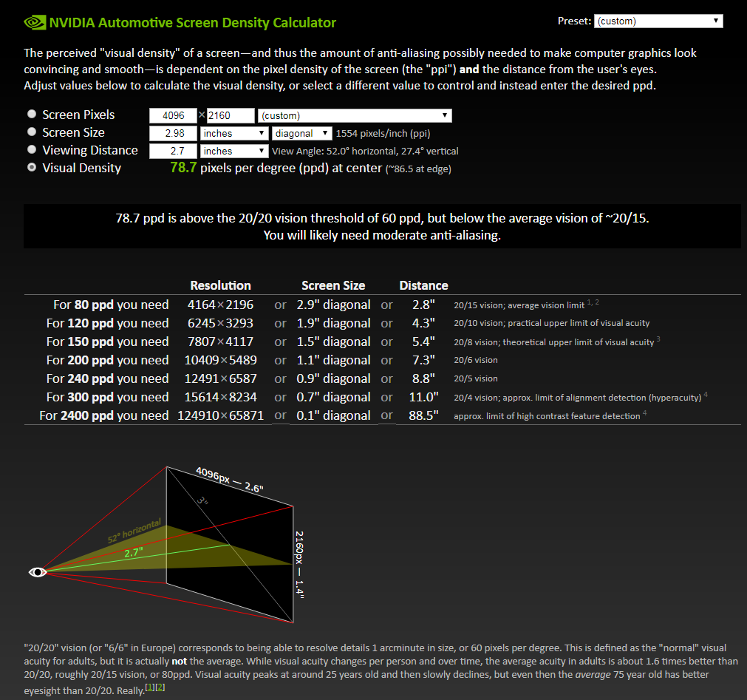
Task: Click the NVIDIA eye logo icon
Action: click(x=35, y=22)
